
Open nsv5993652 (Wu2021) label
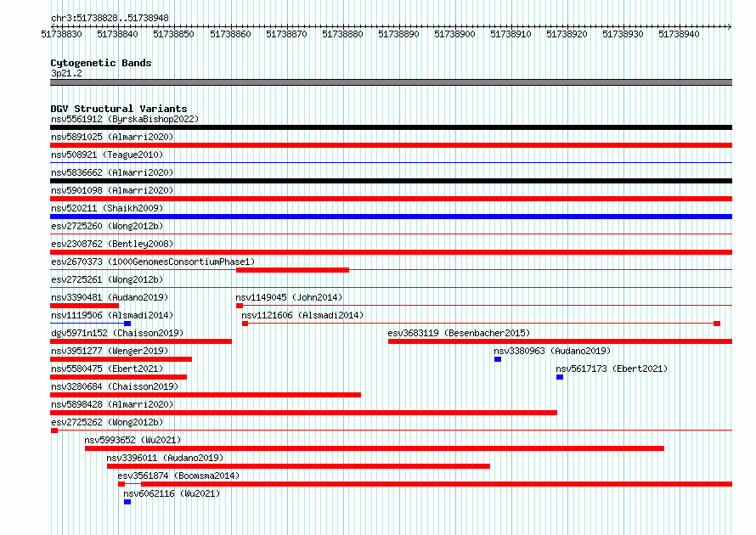click(133, 440)
